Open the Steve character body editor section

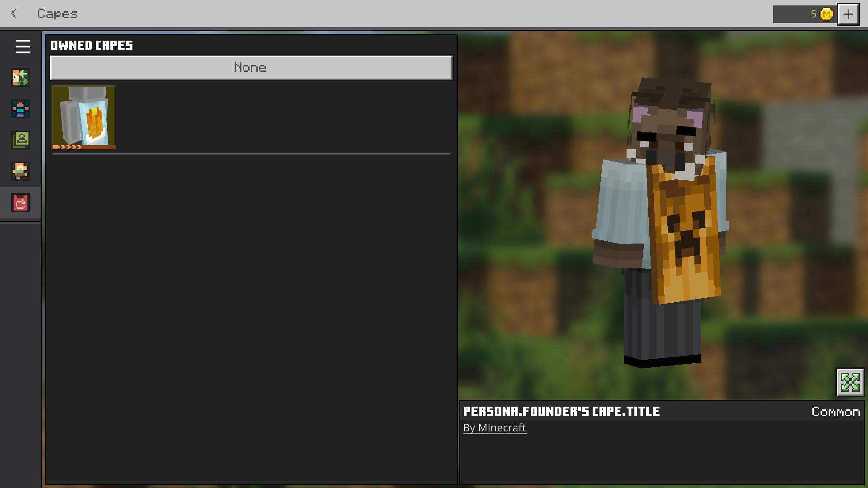point(20,109)
